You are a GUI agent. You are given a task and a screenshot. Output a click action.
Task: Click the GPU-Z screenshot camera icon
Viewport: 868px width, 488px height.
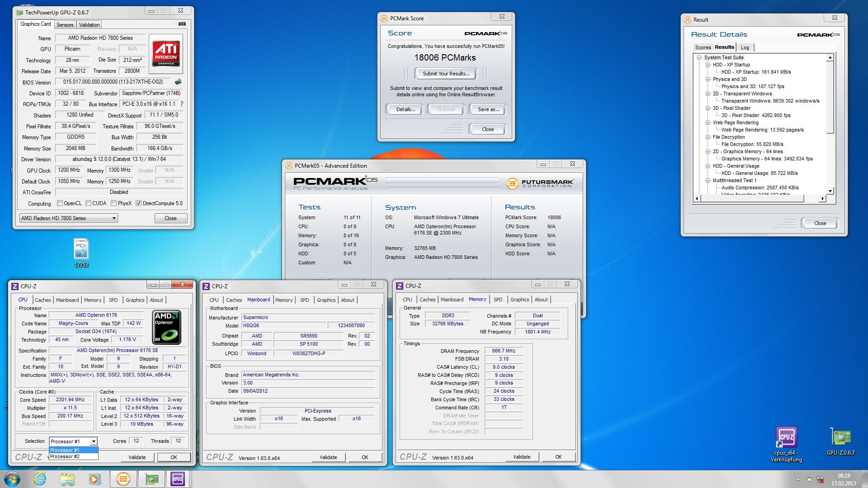point(182,24)
